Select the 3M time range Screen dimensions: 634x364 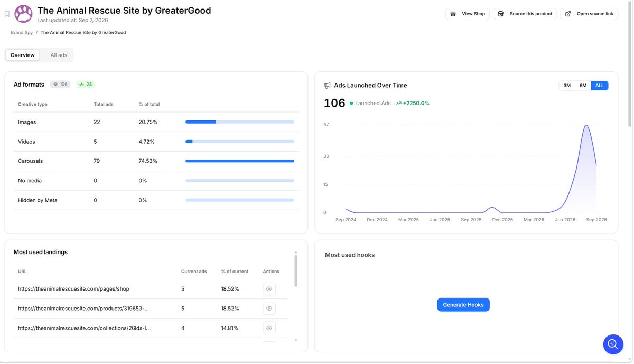click(x=567, y=86)
